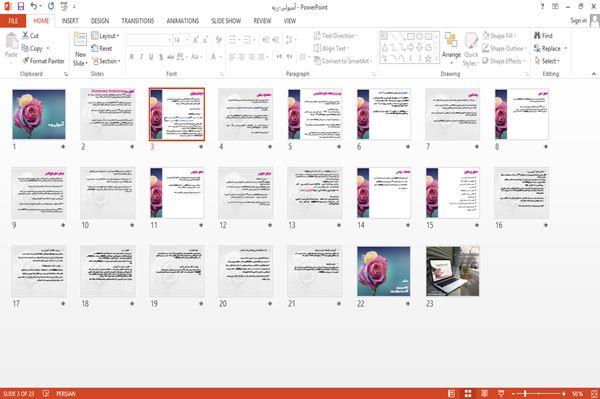
Task: Open Reading View from the status bar
Action: [484, 393]
